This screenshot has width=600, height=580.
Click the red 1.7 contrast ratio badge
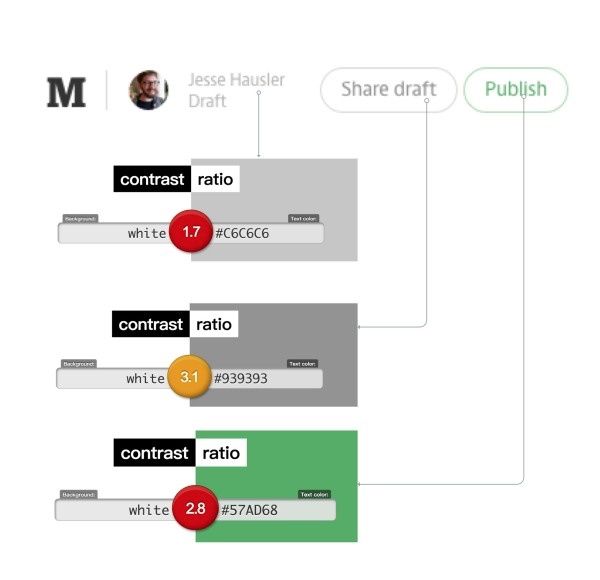[x=190, y=233]
